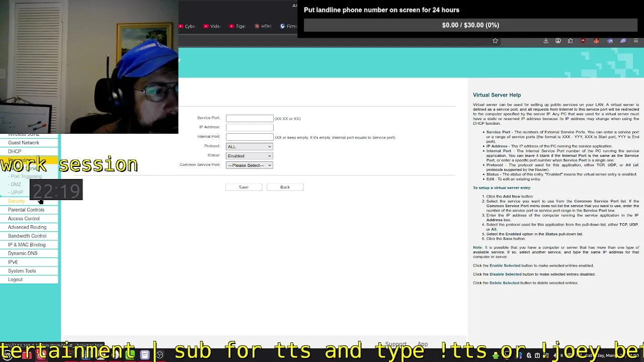
Task: Click the IP Address input field
Action: [250, 128]
